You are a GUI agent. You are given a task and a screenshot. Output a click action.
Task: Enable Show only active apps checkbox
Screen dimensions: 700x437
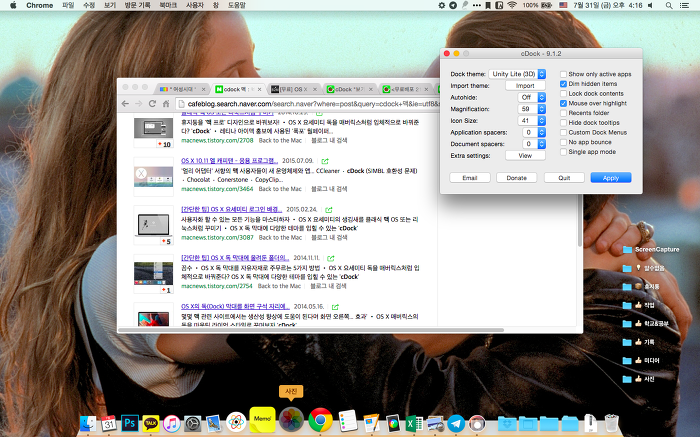(x=564, y=74)
